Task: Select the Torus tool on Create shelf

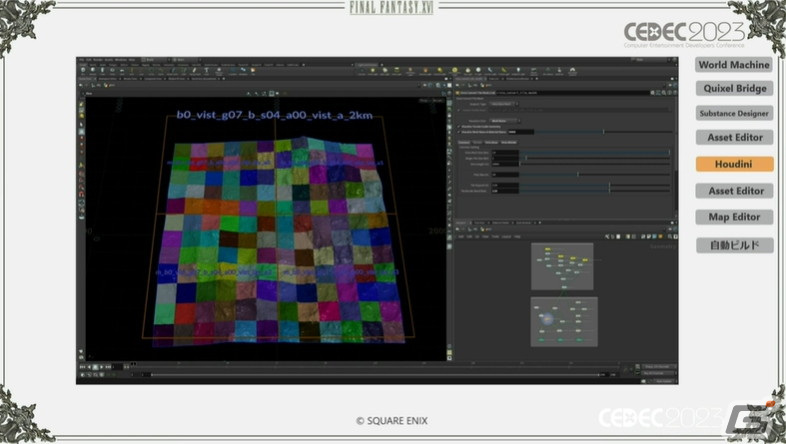Action: click(x=113, y=71)
